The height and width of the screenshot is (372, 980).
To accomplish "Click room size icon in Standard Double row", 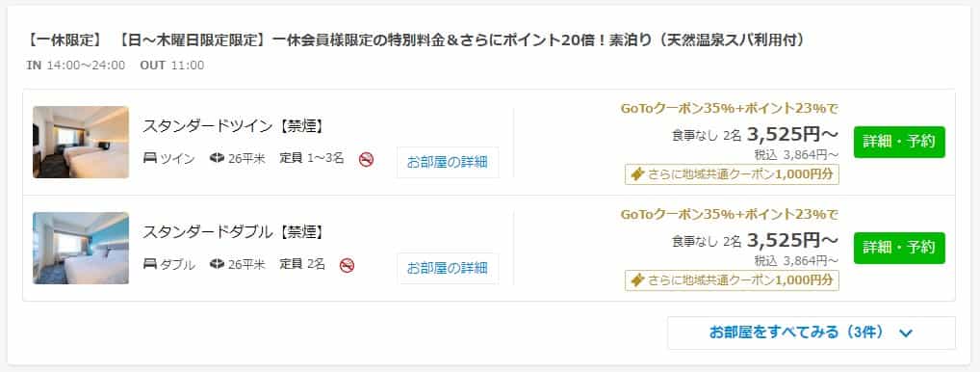I will pyautogui.click(x=217, y=264).
